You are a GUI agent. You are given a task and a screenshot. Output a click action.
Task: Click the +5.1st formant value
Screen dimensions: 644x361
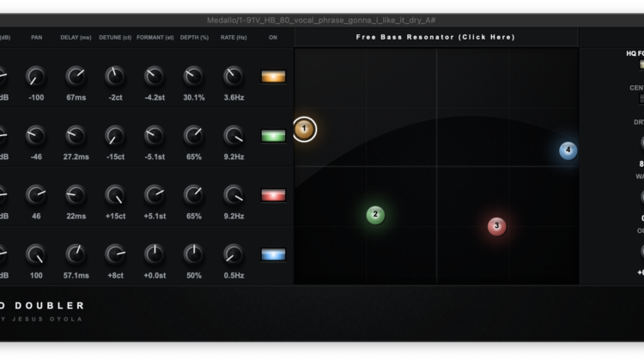pyautogui.click(x=155, y=217)
